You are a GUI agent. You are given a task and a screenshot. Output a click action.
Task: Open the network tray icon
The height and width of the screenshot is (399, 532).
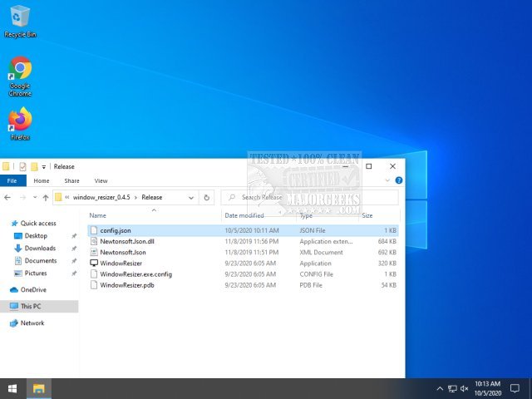click(x=452, y=388)
